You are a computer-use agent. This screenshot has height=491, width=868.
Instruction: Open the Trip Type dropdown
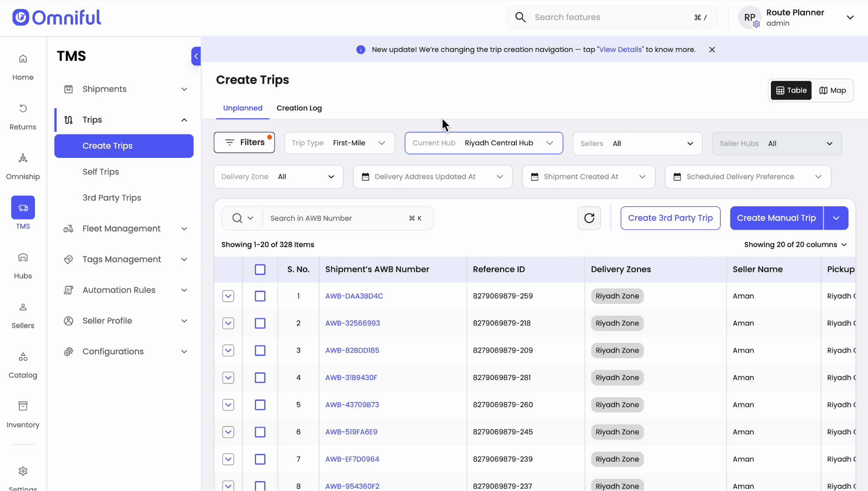click(x=340, y=143)
